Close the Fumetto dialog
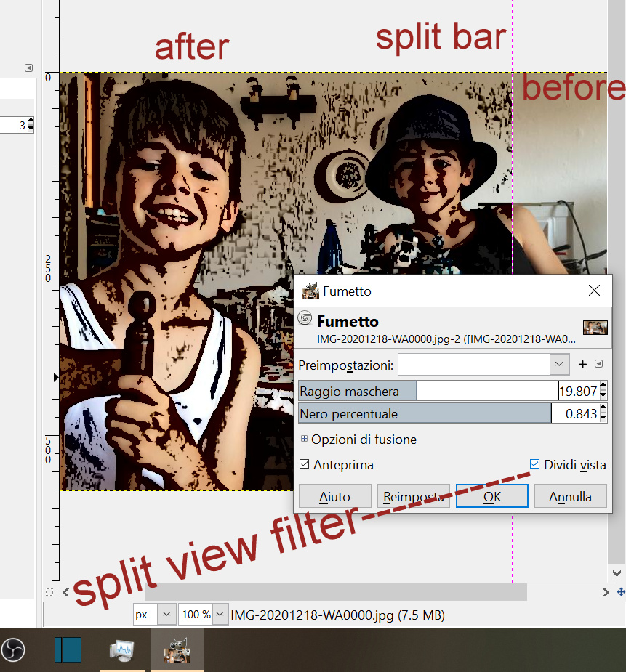This screenshot has height=672, width=626. [x=594, y=291]
